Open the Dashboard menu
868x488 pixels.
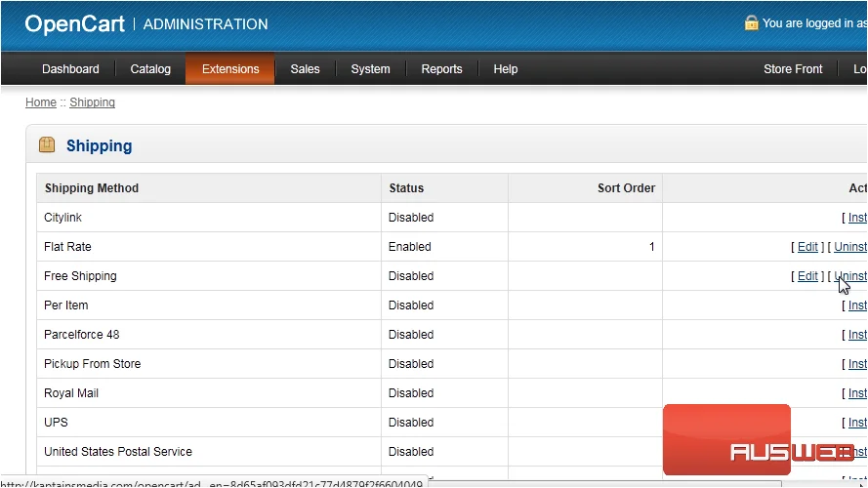click(x=70, y=69)
